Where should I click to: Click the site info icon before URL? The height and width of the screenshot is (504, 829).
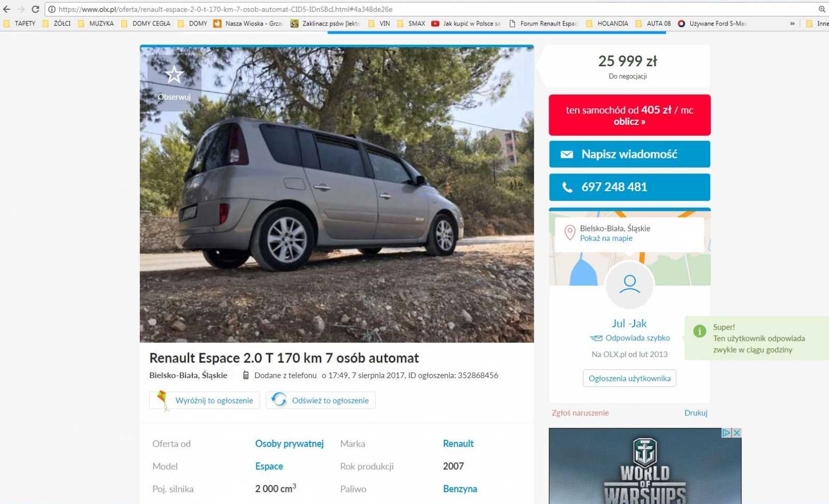click(52, 9)
